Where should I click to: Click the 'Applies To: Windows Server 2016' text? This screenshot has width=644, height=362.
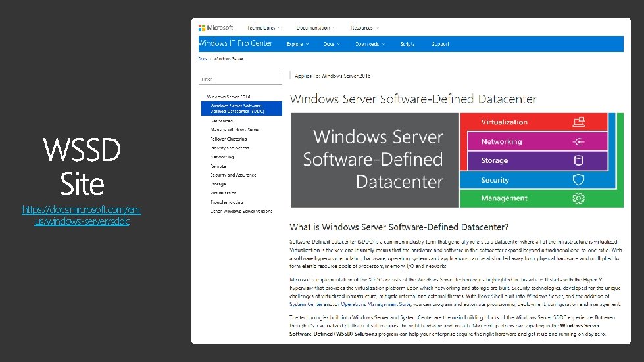pyautogui.click(x=332, y=76)
